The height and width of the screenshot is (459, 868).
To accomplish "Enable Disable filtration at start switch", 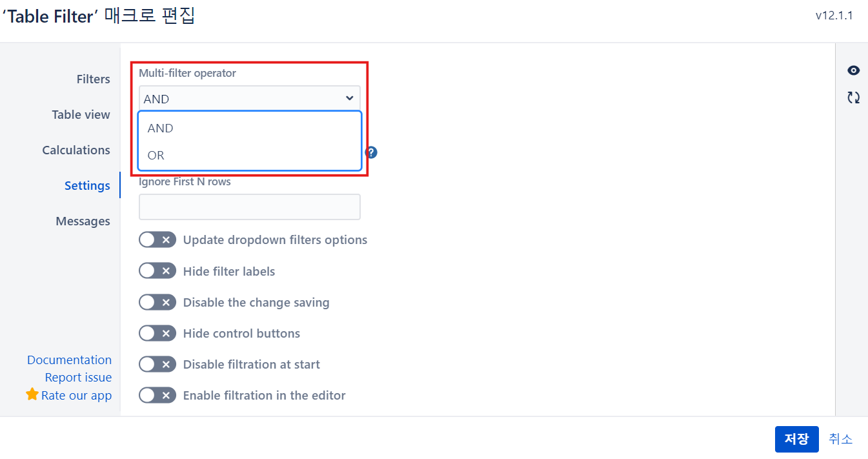I will (157, 364).
